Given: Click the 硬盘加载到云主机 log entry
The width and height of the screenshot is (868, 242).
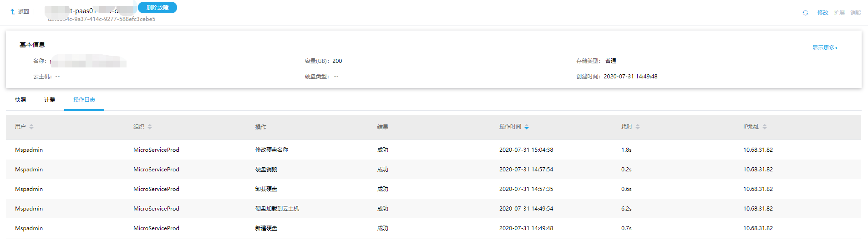Looking at the screenshot, I should pyautogui.click(x=277, y=209).
